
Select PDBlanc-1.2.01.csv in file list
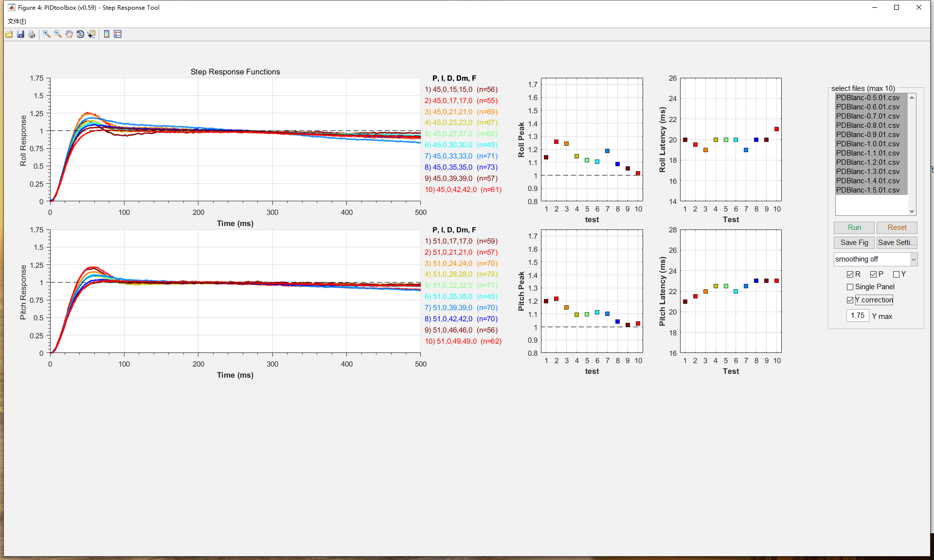point(871,162)
